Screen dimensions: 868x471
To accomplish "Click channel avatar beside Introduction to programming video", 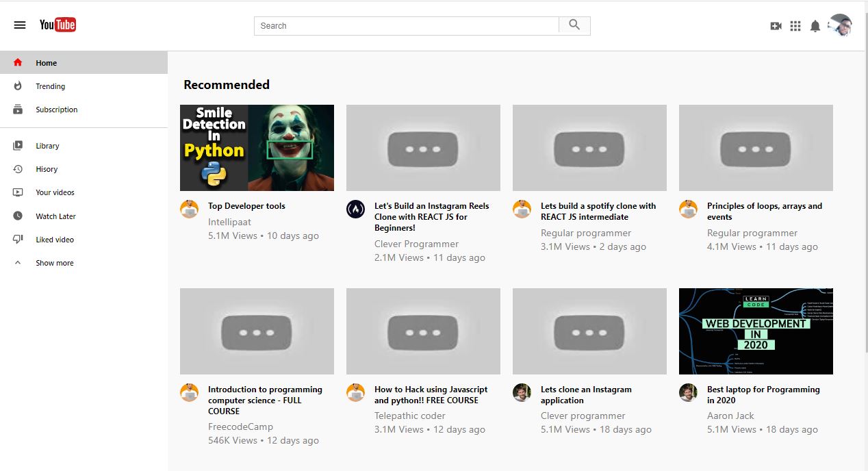I will tap(190, 393).
